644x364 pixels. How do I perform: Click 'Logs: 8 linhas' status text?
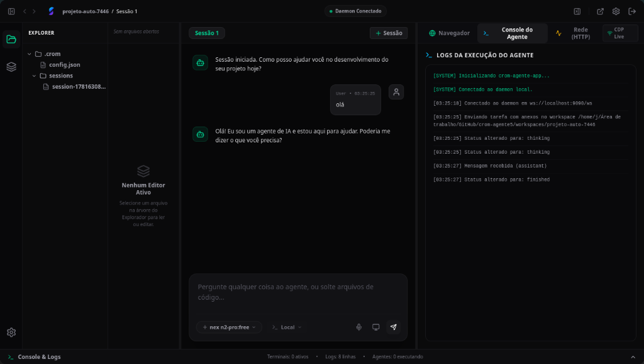[340, 356]
